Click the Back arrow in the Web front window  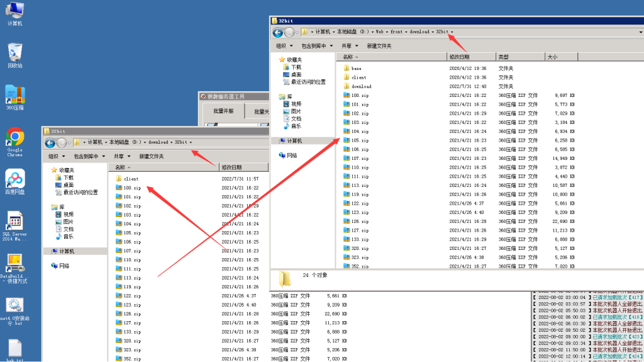[277, 32]
